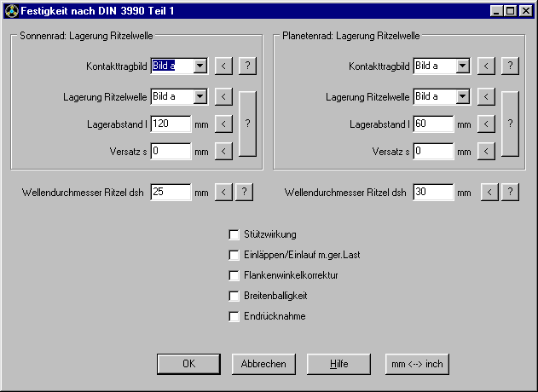The image size is (538, 392).
Task: Switch units with the mm <--> inch button
Action: pyautogui.click(x=417, y=363)
